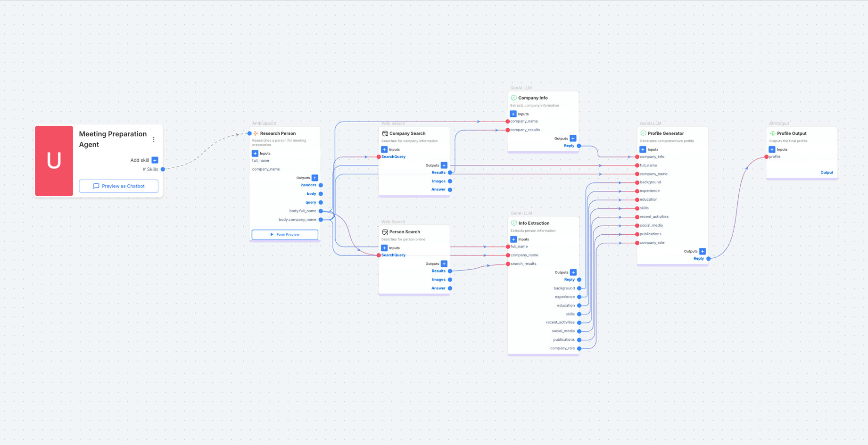868x445 pixels.
Task: Add output to Profile Generator node
Action: click(x=703, y=251)
